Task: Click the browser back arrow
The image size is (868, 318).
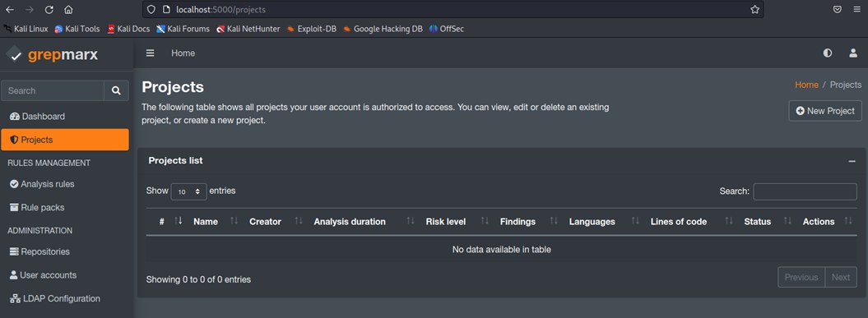Action: click(x=10, y=9)
